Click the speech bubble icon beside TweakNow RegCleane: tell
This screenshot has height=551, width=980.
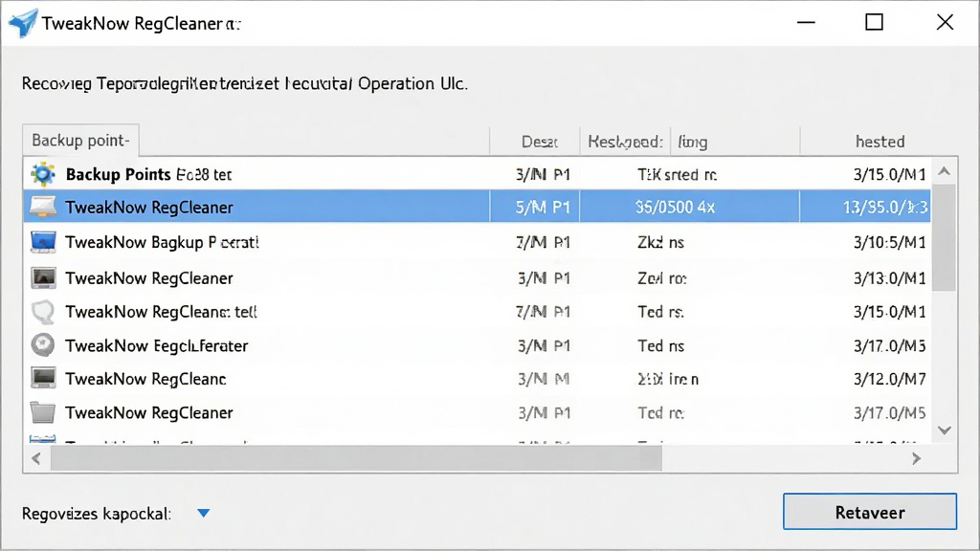pyautogui.click(x=43, y=312)
